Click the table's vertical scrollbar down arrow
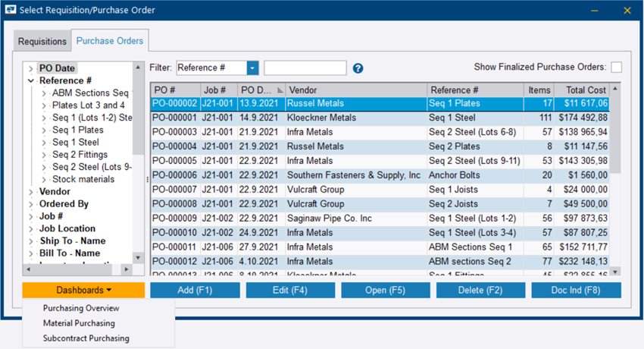Viewport: 644px width, 349px height. (615, 272)
